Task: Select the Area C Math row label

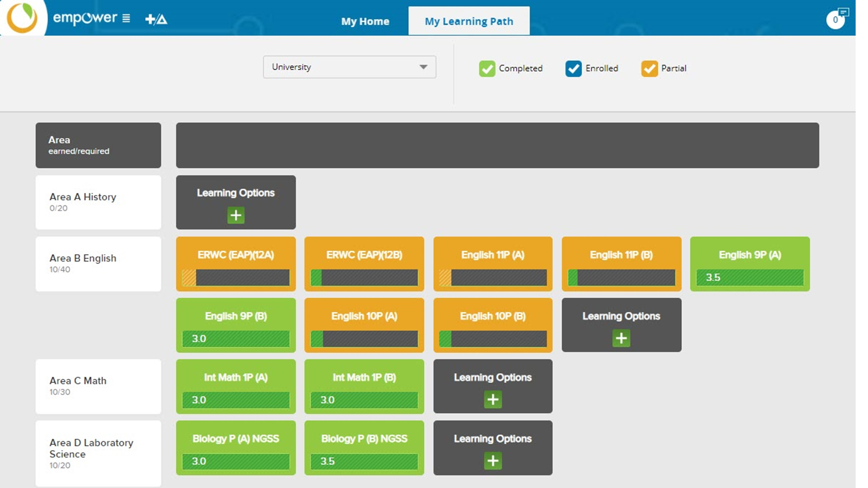Action: tap(98, 386)
